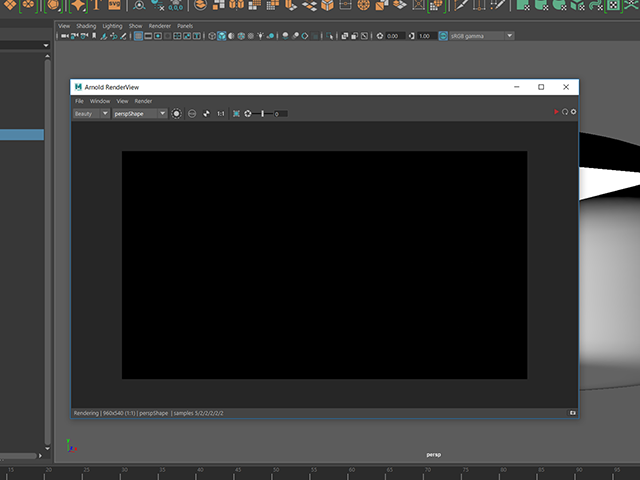Click the exposure value field showing 0
The height and width of the screenshot is (480, 640).
[280, 114]
